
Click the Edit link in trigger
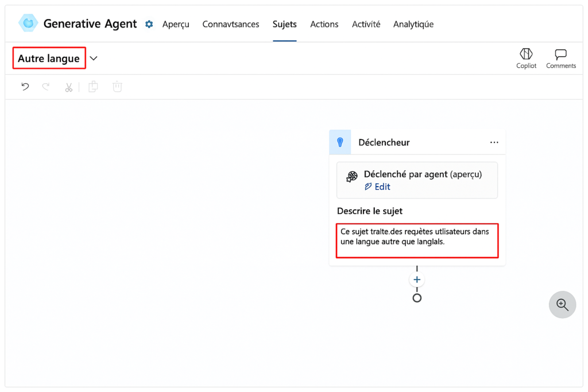(x=378, y=187)
